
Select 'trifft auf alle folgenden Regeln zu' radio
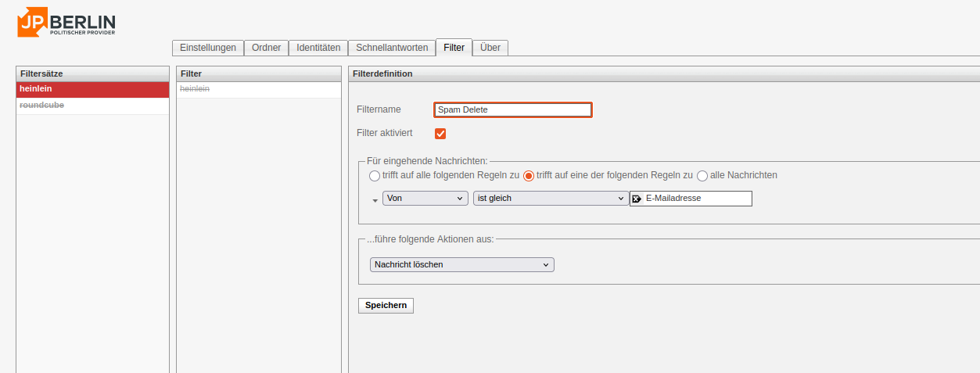pos(375,176)
